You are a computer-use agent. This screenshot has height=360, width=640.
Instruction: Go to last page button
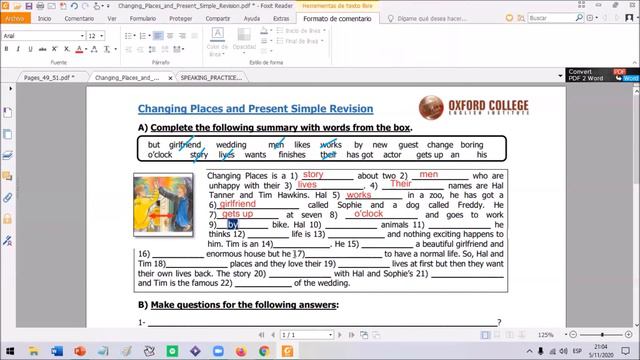[351, 335]
